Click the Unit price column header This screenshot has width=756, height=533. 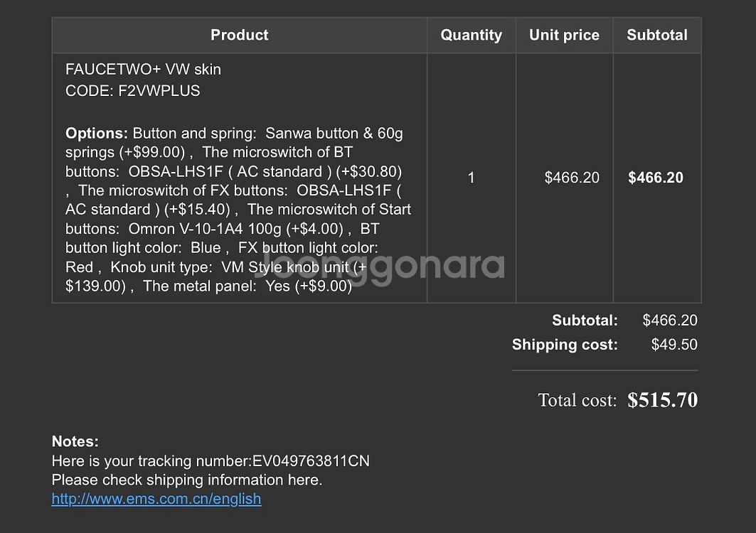tap(564, 36)
